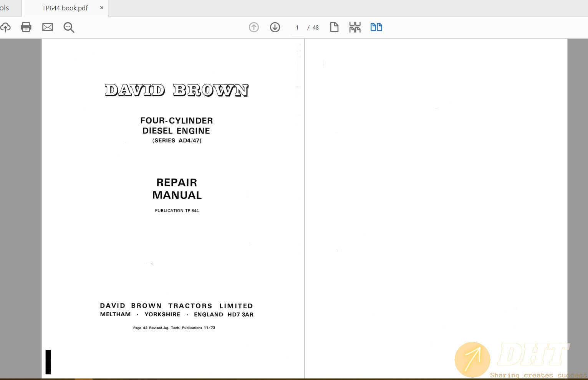This screenshot has width=588, height=380.
Task: Open the find text magnifier tool
Action: [x=69, y=27]
